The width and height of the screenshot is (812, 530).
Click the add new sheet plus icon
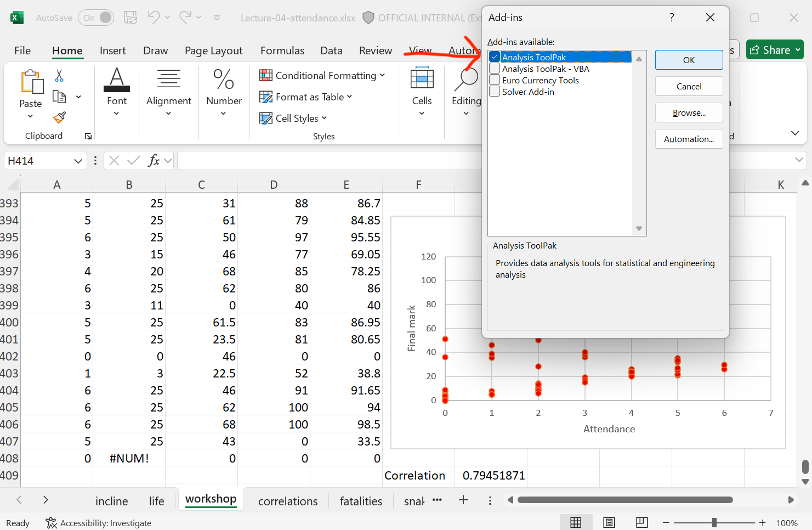coord(463,500)
